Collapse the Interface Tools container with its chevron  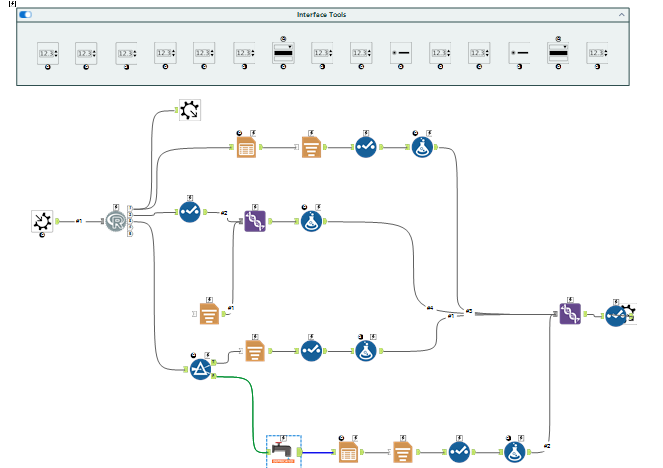click(x=621, y=15)
